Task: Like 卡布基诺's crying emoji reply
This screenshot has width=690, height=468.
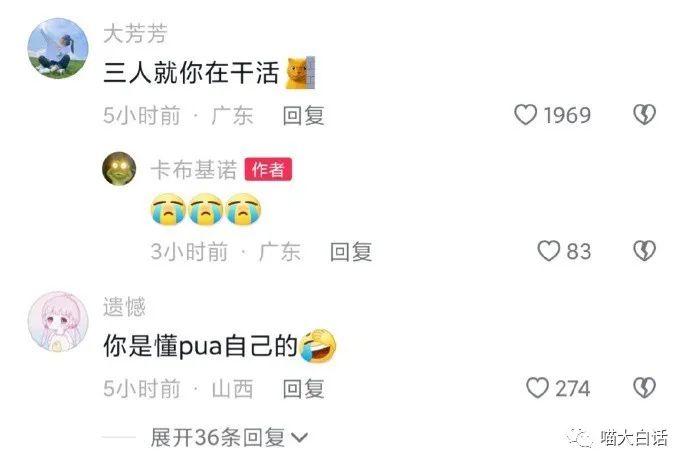Action: pos(549,251)
